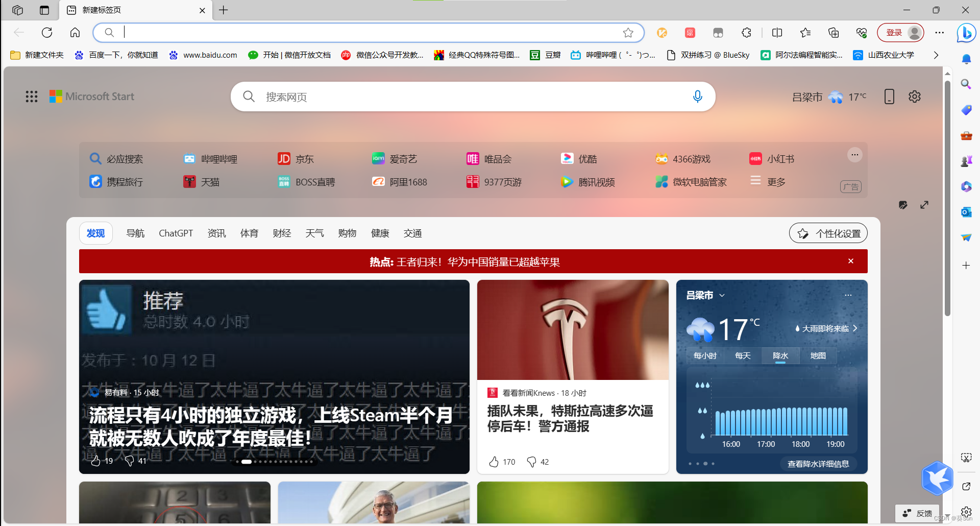This screenshot has height=526, width=980.
Task: Start voice search with microphone icon
Action: [698, 97]
